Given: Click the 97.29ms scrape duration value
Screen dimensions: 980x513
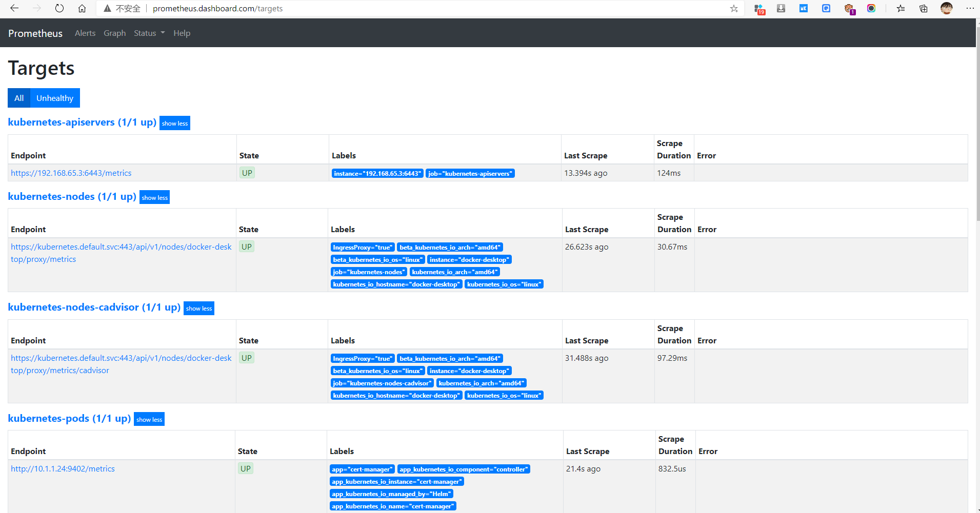Looking at the screenshot, I should (x=672, y=358).
